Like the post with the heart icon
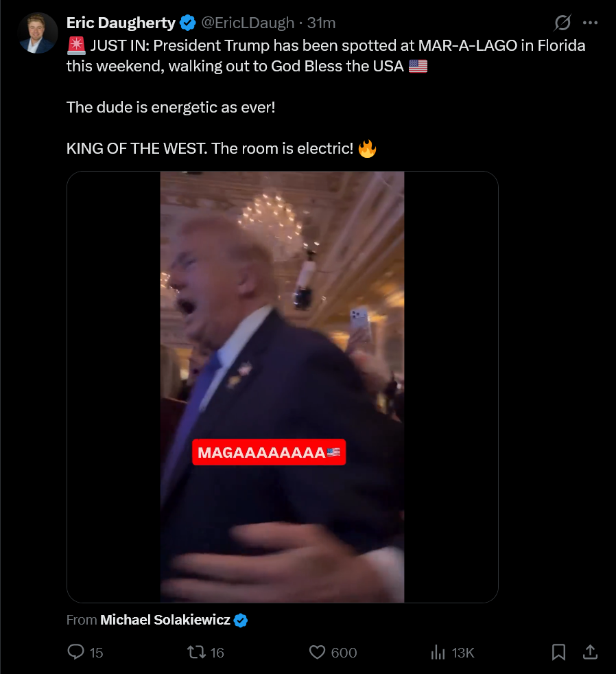The height and width of the screenshot is (674, 616). point(317,652)
